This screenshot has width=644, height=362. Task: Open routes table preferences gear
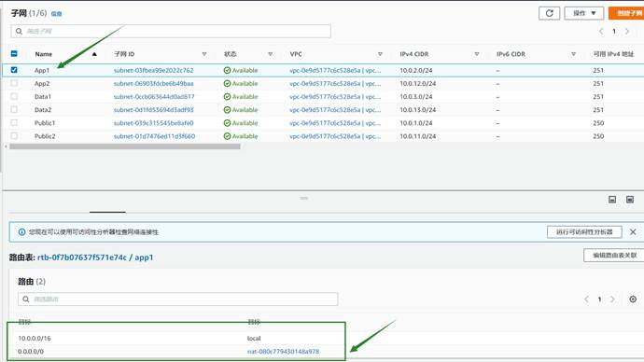(x=633, y=299)
